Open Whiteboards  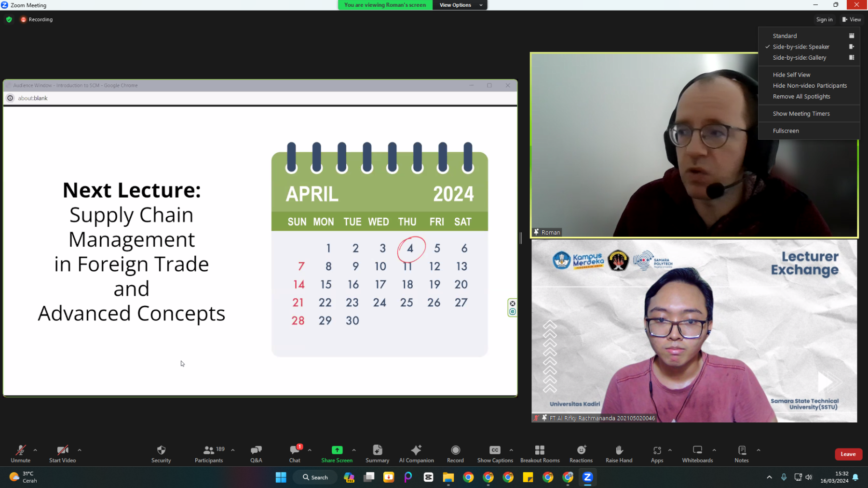[x=697, y=454]
